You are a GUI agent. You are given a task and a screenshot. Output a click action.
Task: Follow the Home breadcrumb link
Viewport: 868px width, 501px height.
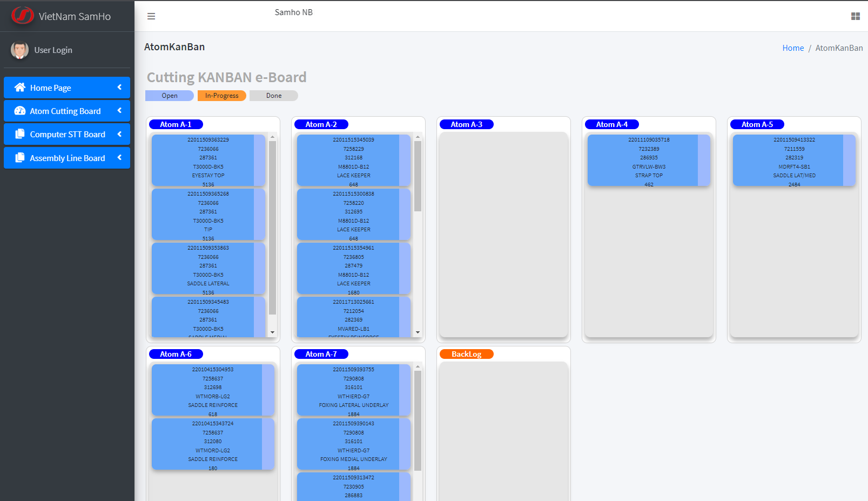[x=792, y=48]
